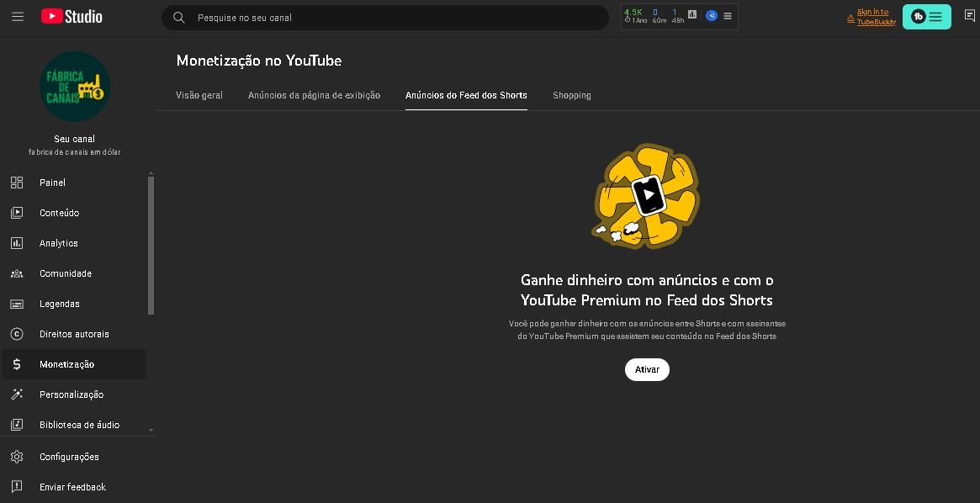This screenshot has width=980, height=503.
Task: Click the Fábrica de Canais channel avatar
Action: pos(74,87)
